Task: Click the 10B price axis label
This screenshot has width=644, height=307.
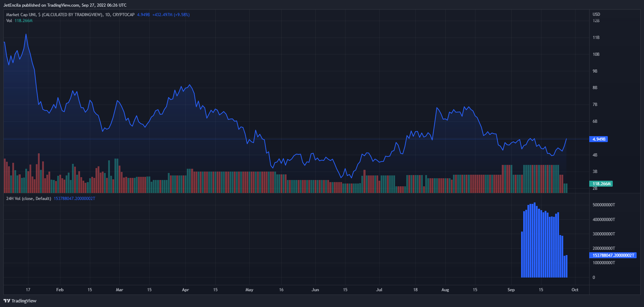Action: (596, 54)
